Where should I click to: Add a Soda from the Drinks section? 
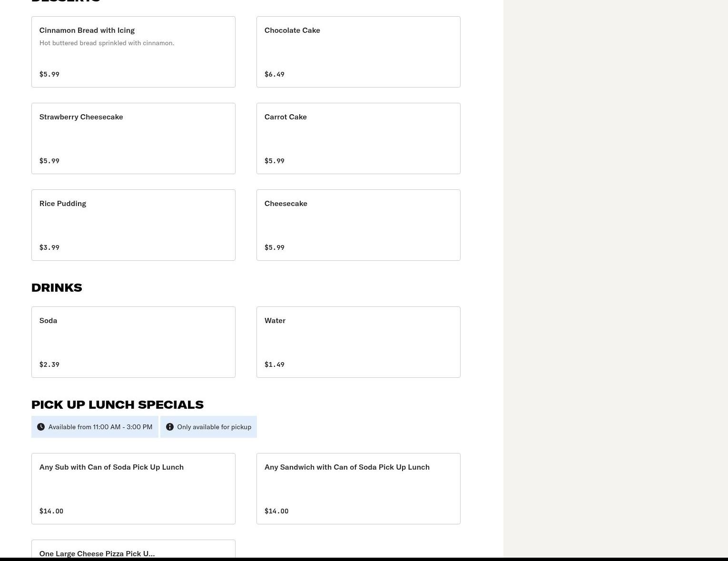click(x=133, y=342)
